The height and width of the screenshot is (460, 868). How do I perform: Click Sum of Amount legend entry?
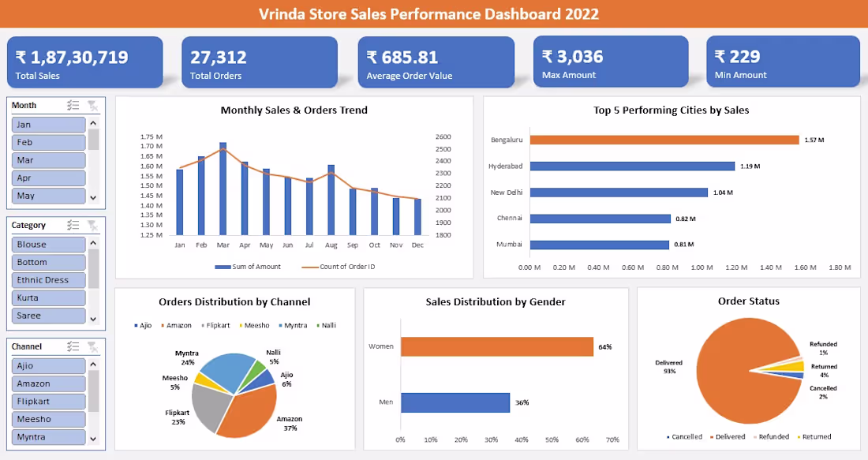click(248, 267)
